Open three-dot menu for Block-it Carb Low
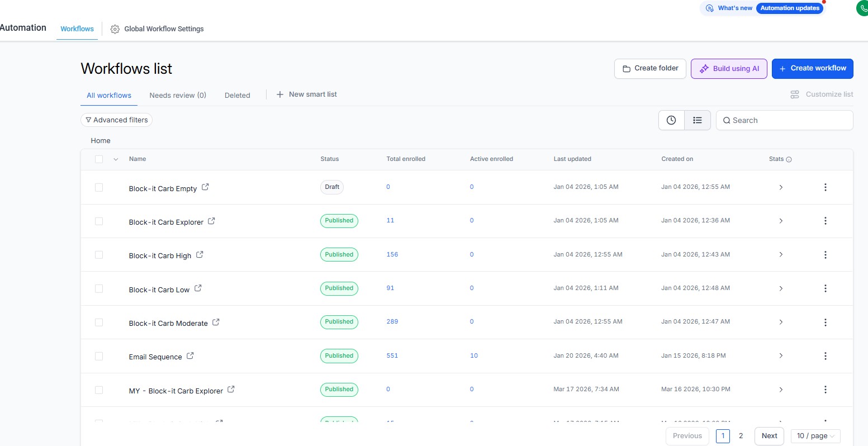 coord(826,288)
